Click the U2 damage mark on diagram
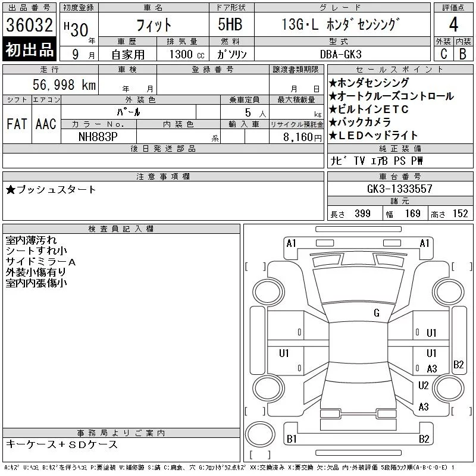This screenshot has width=476, height=476. coord(423,386)
